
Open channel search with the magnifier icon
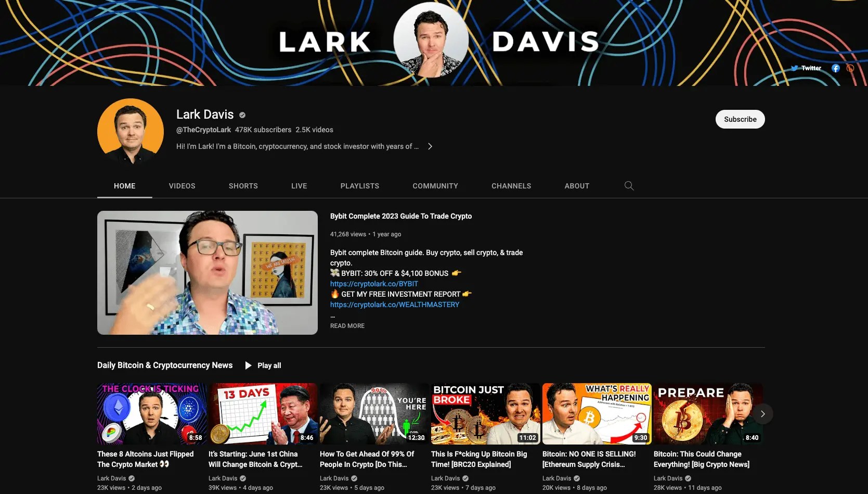[629, 186]
